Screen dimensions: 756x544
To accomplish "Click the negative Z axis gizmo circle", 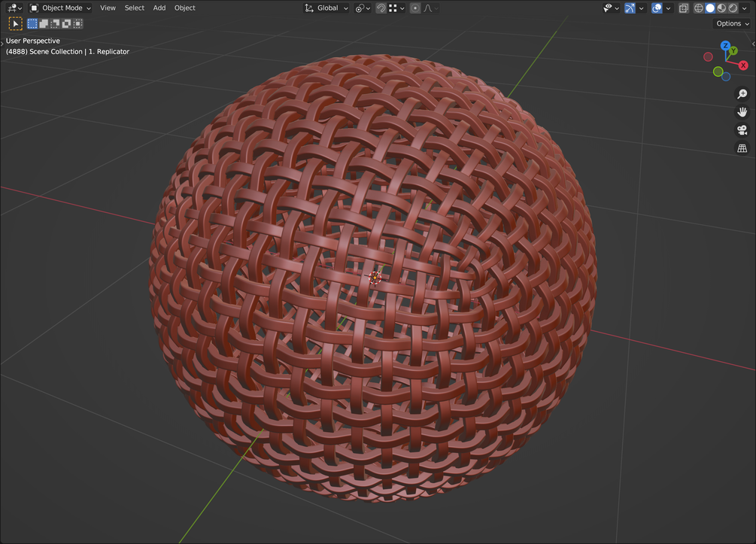I will (726, 77).
